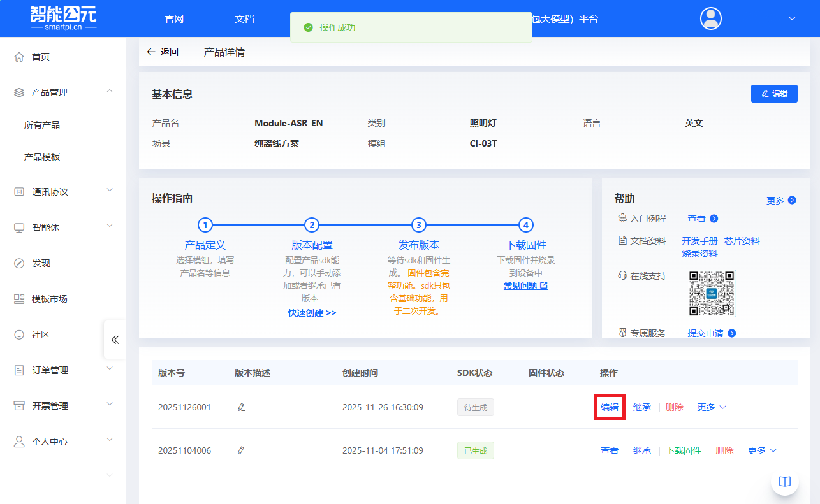Open the floating book documentation icon
Viewport: 820px width, 504px height.
click(784, 482)
